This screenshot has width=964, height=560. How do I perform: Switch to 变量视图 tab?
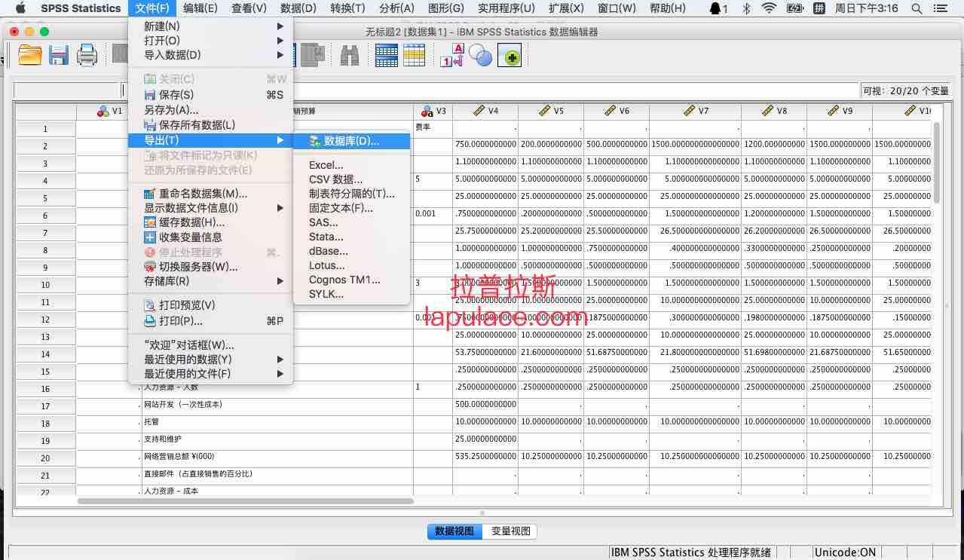tap(510, 531)
